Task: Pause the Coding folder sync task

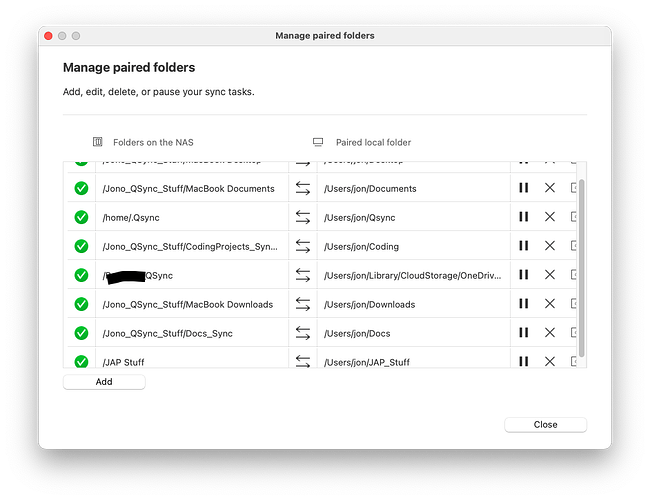Action: pos(523,246)
